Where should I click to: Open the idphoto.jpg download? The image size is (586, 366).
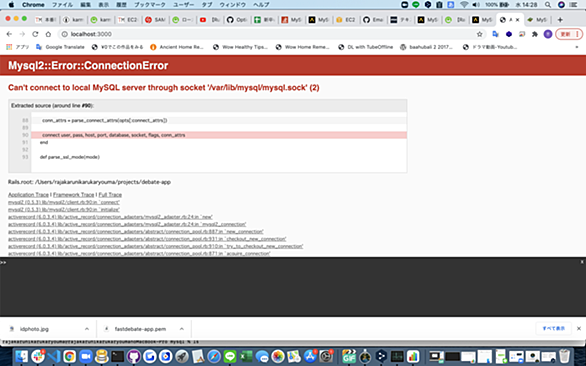click(x=34, y=329)
